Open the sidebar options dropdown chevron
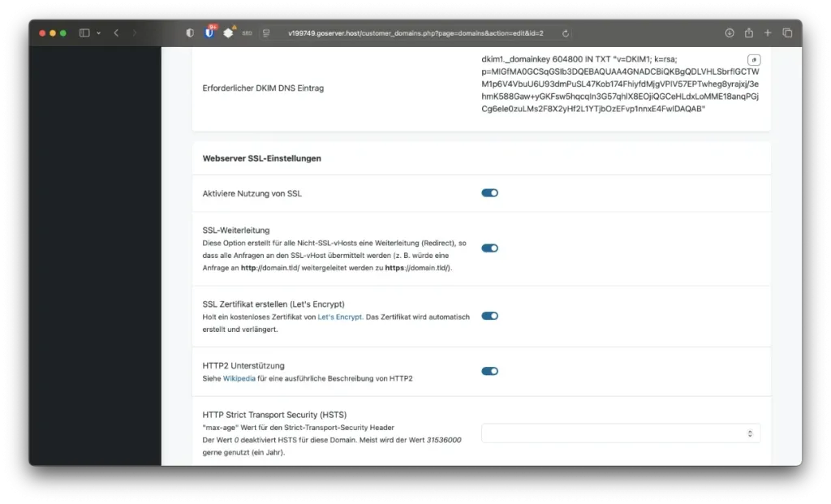 (x=97, y=33)
